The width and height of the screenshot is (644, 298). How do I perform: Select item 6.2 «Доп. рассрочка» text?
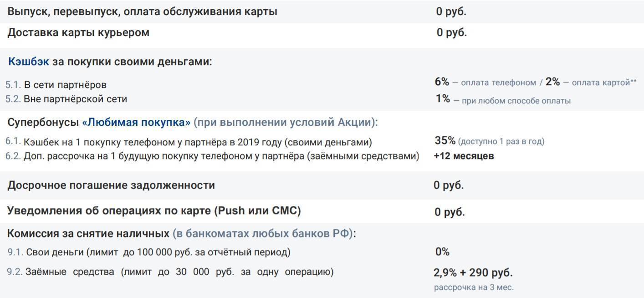(x=221, y=156)
